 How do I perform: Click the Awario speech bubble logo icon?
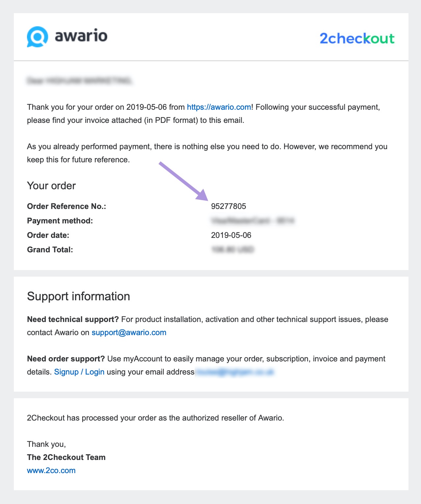pos(37,37)
